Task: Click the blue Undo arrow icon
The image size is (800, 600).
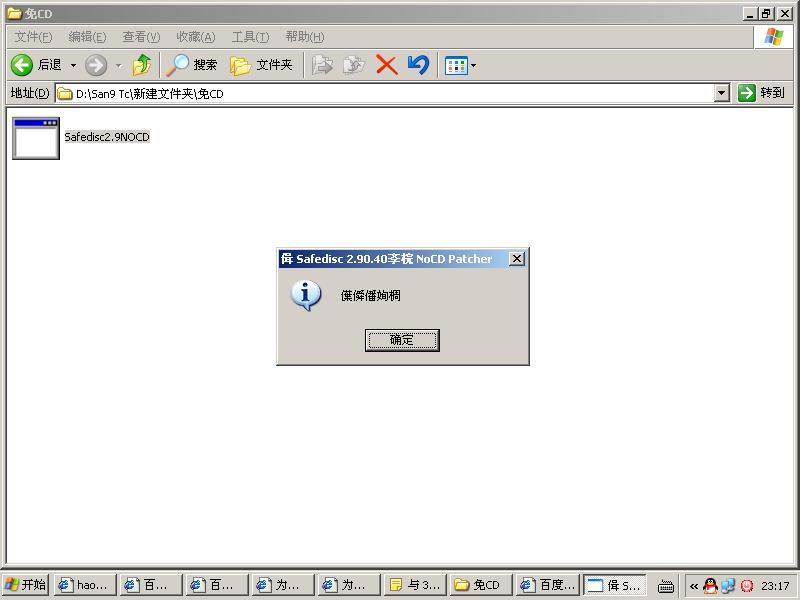Action: [x=418, y=65]
